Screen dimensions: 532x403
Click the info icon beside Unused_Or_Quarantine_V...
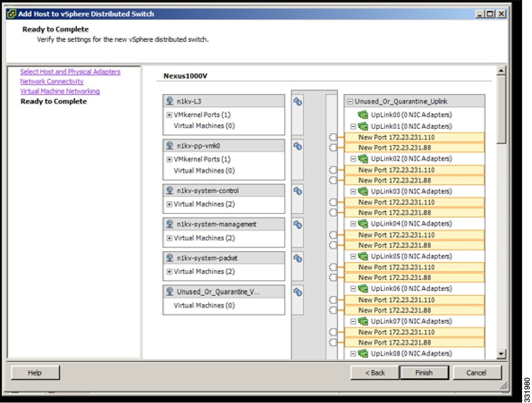click(298, 292)
